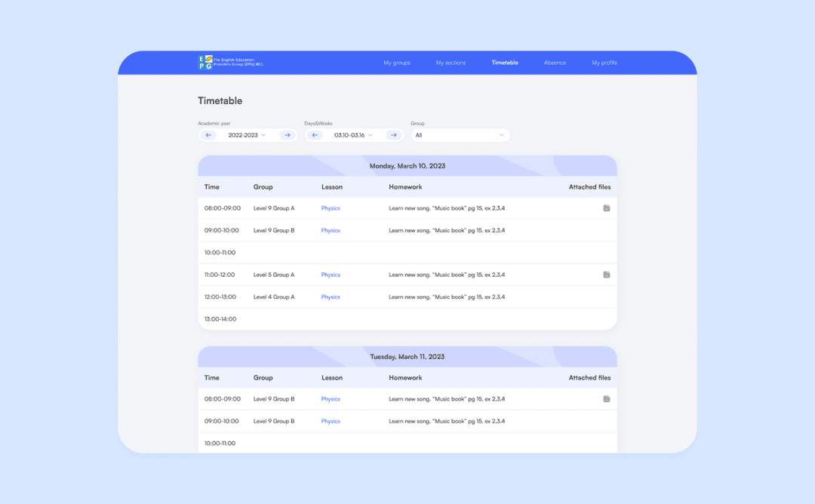Open My groups in the navigation
This screenshot has width=815, height=504.
coord(397,63)
